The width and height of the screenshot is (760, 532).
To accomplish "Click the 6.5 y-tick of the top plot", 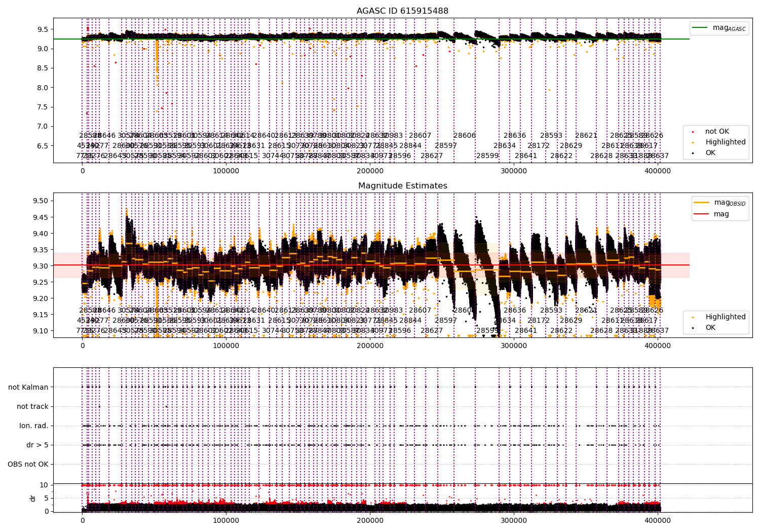I will tap(43, 146).
